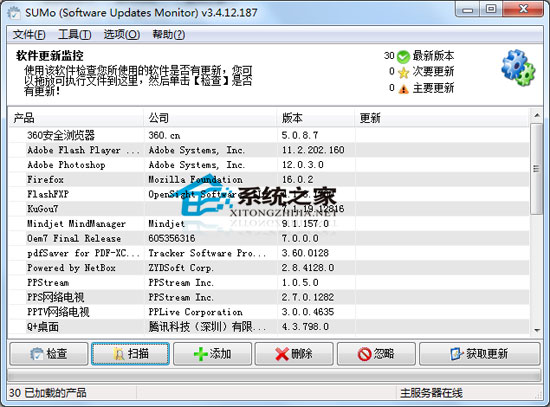Open the 选项(O) menu
The width and height of the screenshot is (550, 407).
click(x=122, y=34)
